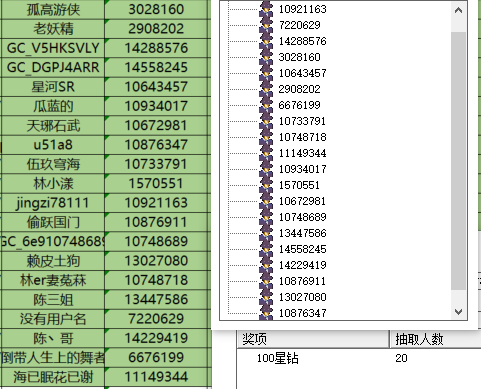This screenshot has width=481, height=389.
Task: Click the avatar icon beside 14558245 in list
Action: 266,249
